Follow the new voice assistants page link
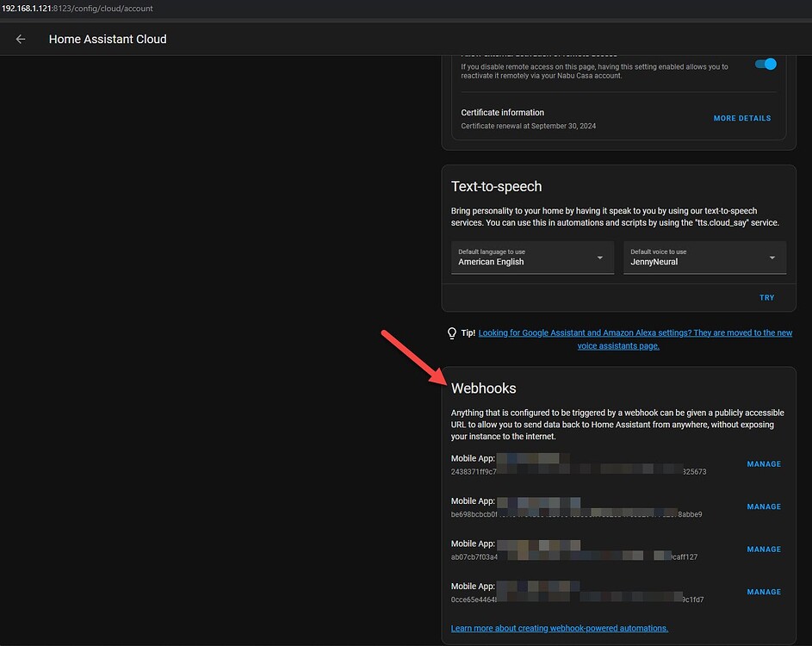This screenshot has height=646, width=812. coord(617,345)
